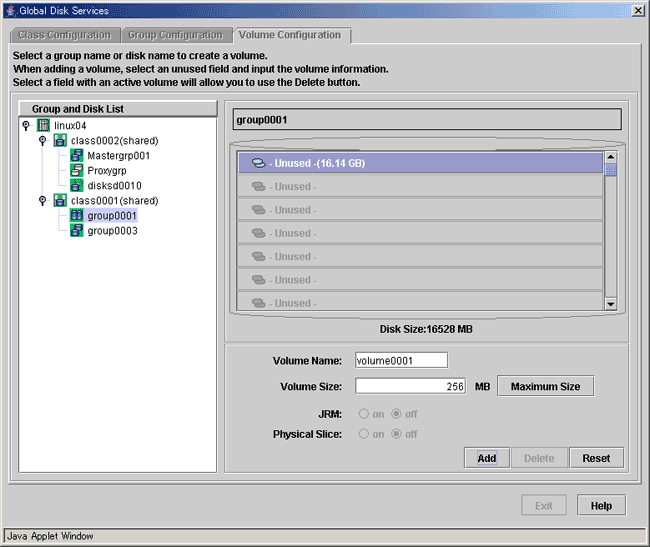Click the class0001 class icon
The image size is (650, 547).
(61, 201)
